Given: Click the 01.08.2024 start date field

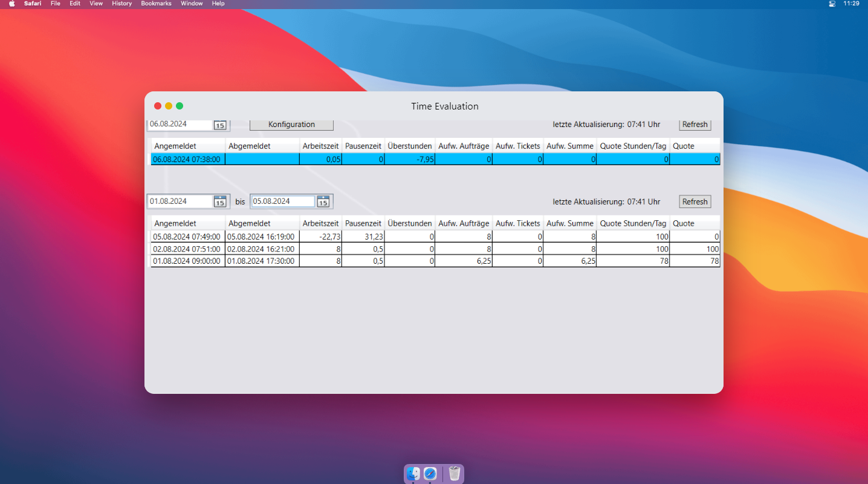Looking at the screenshot, I should (x=180, y=201).
